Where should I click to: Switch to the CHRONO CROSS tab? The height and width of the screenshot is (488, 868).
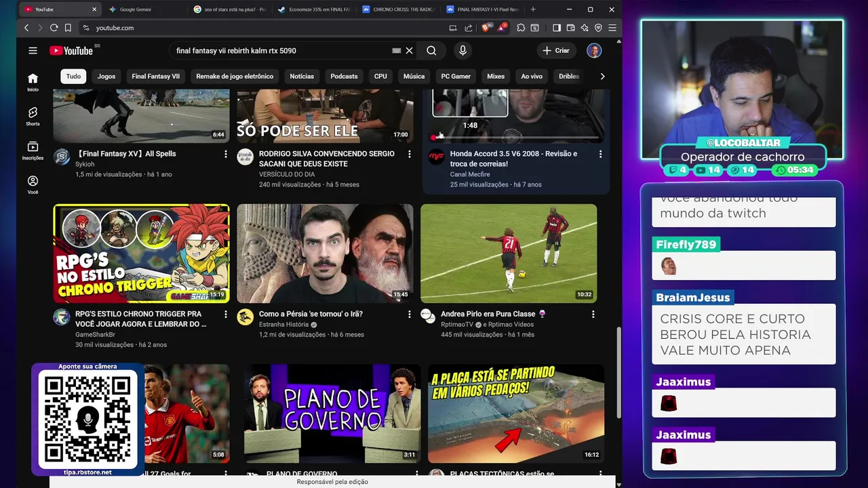(397, 9)
